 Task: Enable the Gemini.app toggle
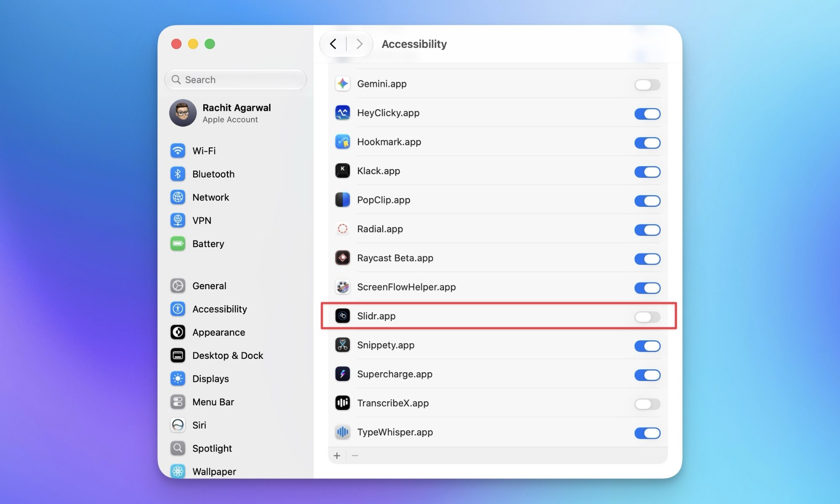point(647,85)
